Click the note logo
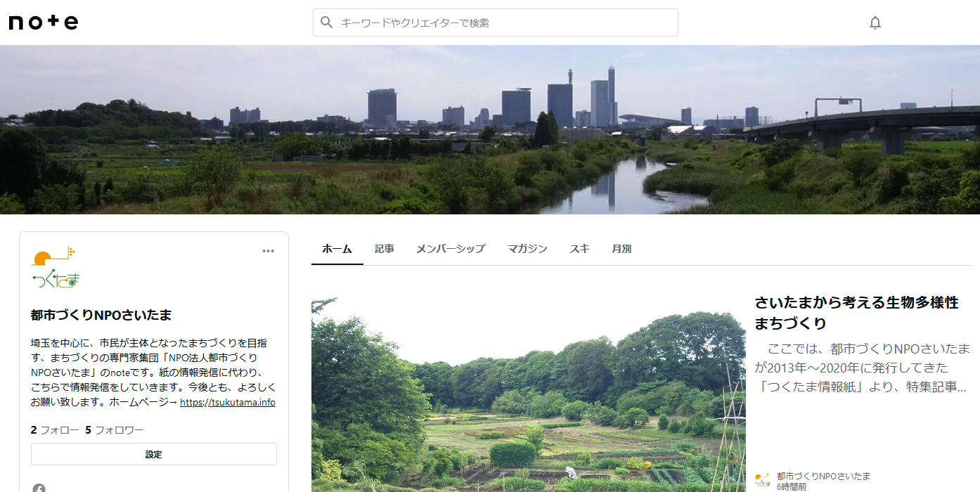Screen dimensions: 980x492 (x=44, y=22)
